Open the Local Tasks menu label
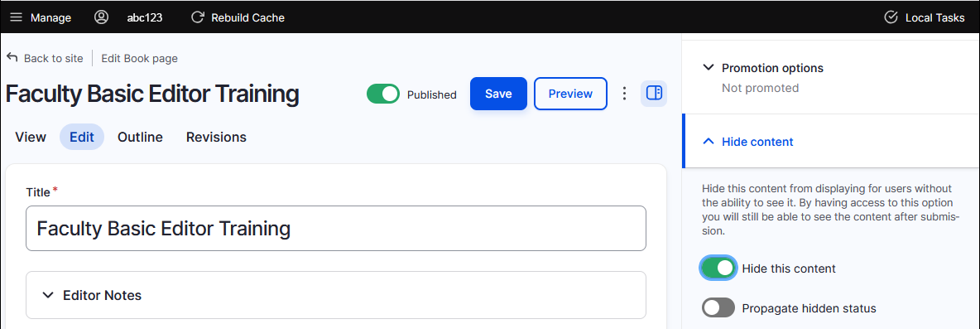 pos(935,18)
